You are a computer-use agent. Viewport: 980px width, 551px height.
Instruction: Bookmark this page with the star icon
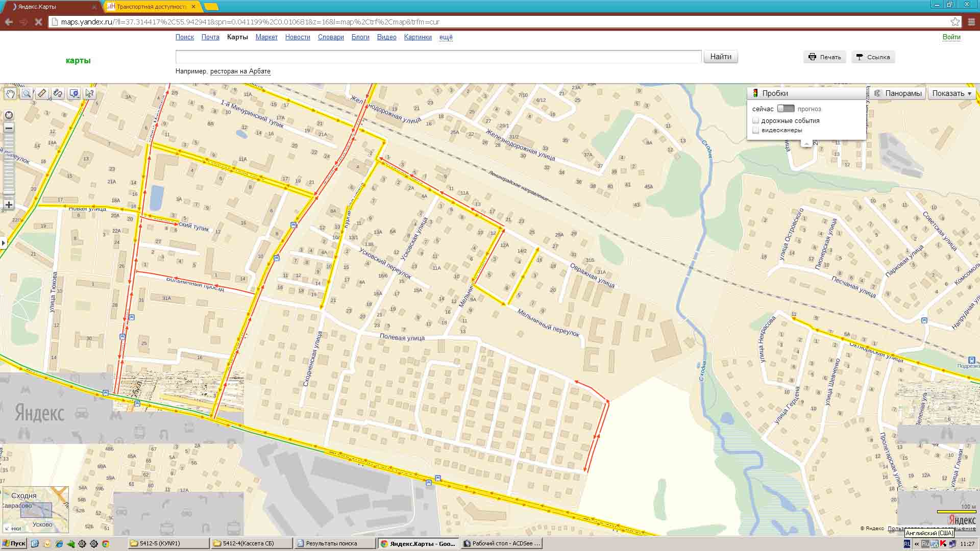click(955, 22)
